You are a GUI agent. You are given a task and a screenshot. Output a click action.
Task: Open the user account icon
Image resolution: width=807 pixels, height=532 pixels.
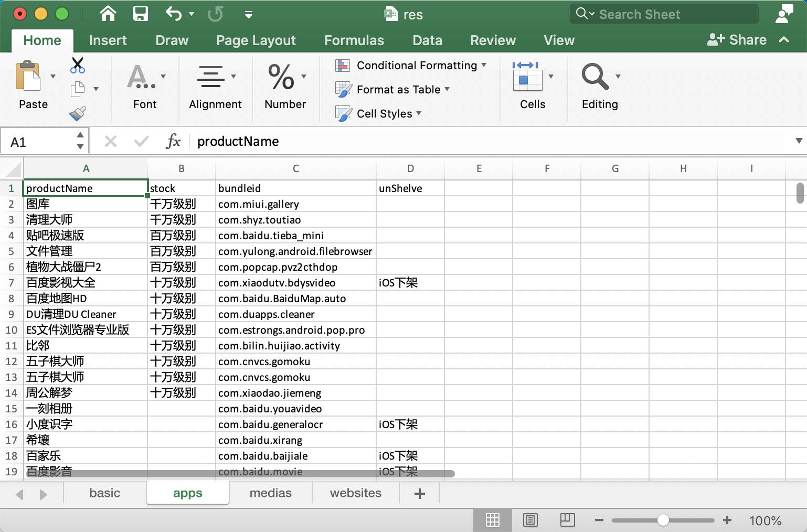[784, 14]
